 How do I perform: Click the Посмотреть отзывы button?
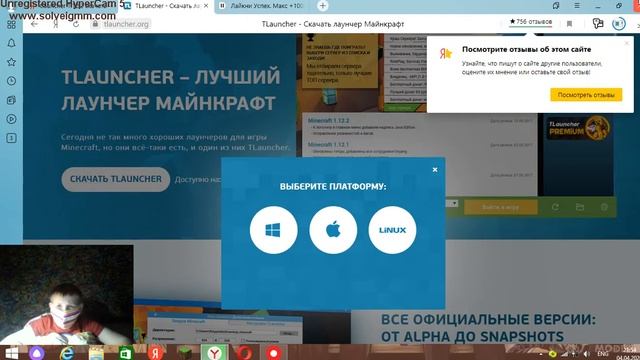click(586, 95)
